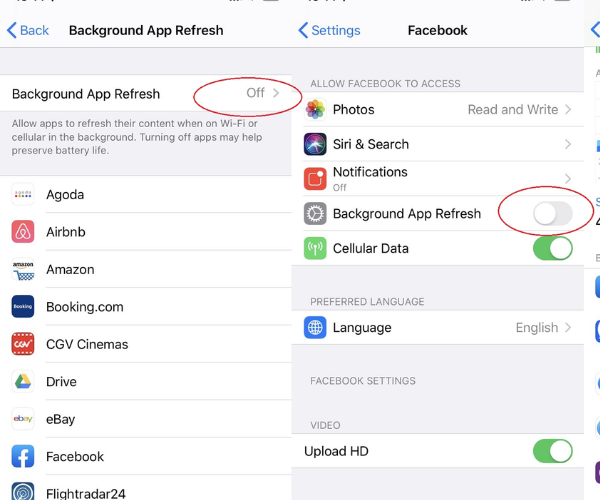
Task: Turn off Cellular Data switch
Action: pos(552,248)
